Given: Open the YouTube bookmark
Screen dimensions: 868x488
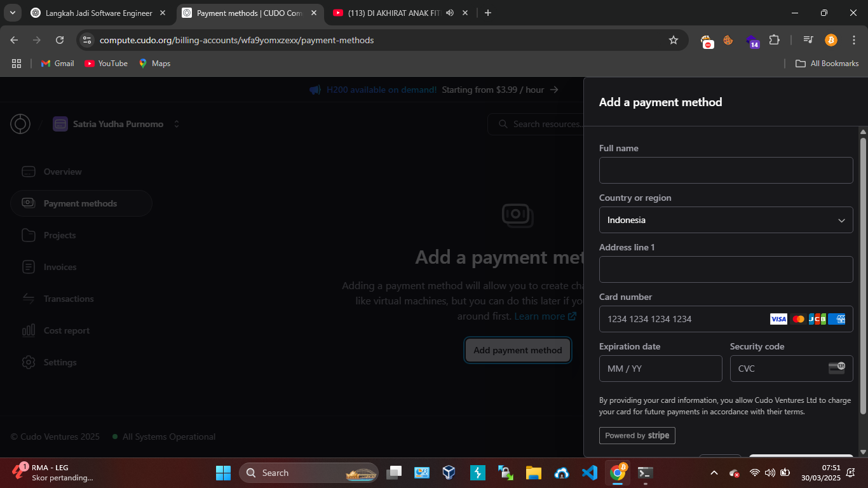Looking at the screenshot, I should pos(106,64).
